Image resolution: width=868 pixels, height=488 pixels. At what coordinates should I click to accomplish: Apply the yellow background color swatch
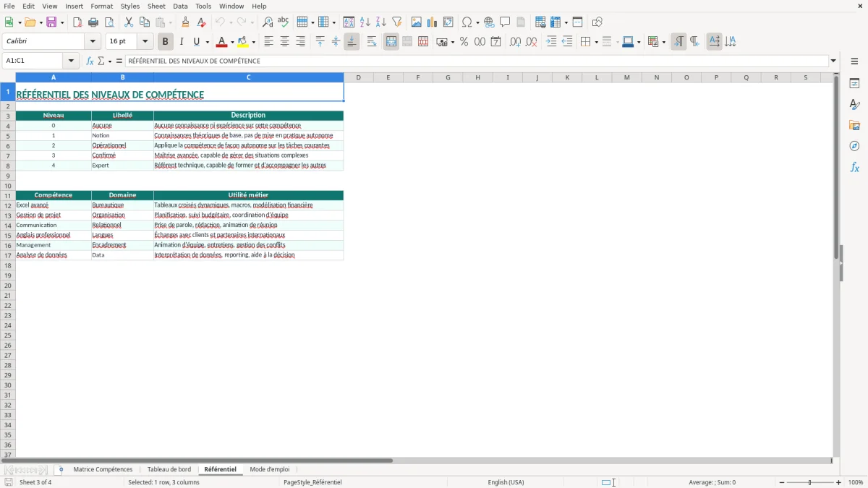coord(243,42)
